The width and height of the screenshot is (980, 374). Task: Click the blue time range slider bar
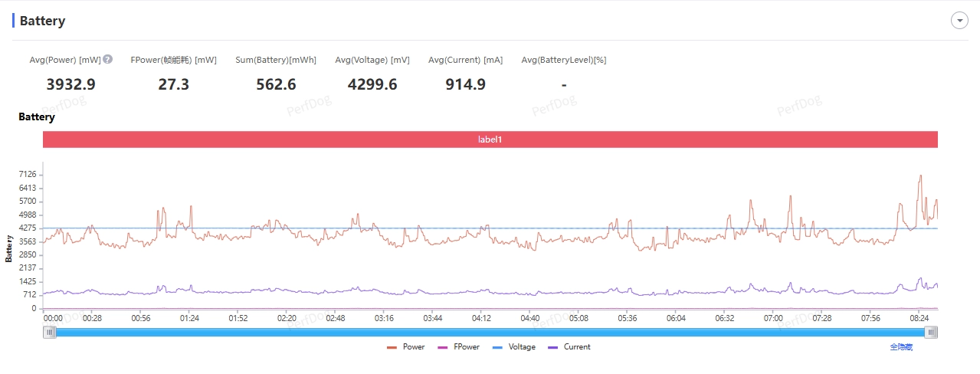[x=490, y=332]
